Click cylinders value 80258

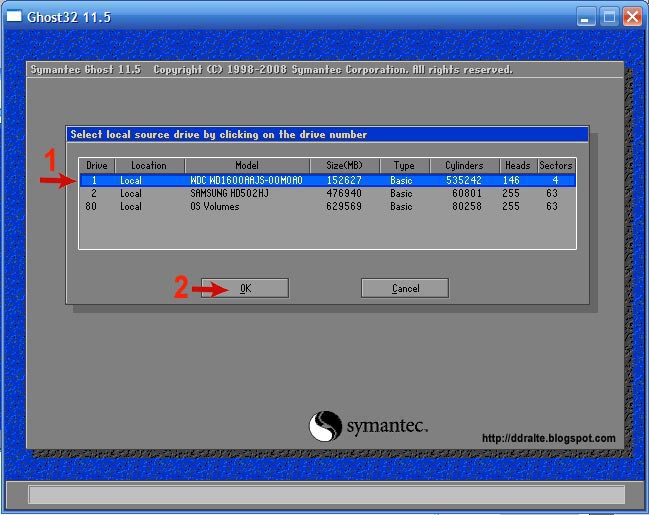click(x=467, y=206)
